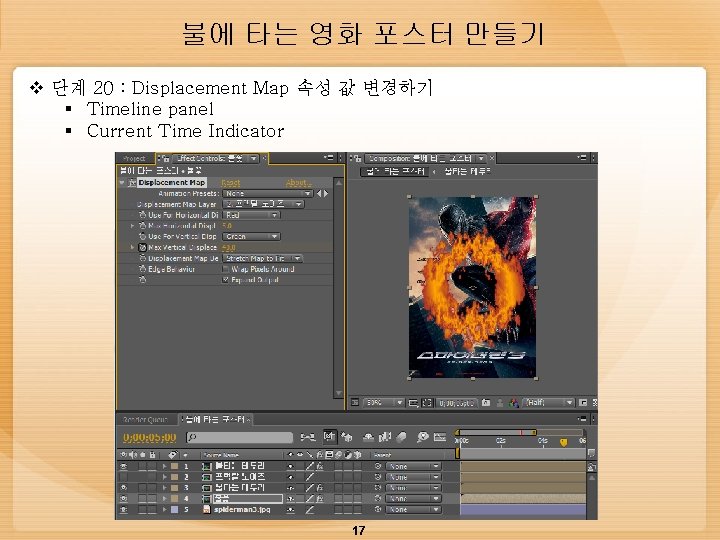Go to previous animation preset arrow
This screenshot has width=720, height=540.
320,194
